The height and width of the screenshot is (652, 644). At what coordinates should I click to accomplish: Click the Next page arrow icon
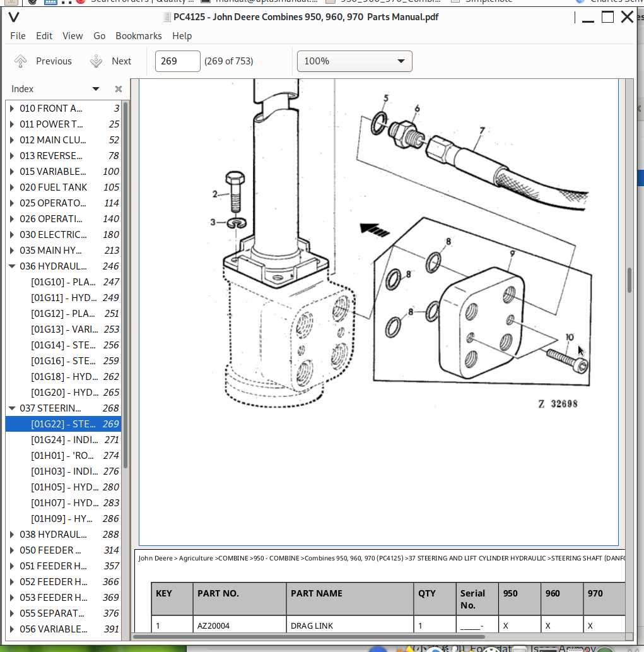click(x=96, y=61)
